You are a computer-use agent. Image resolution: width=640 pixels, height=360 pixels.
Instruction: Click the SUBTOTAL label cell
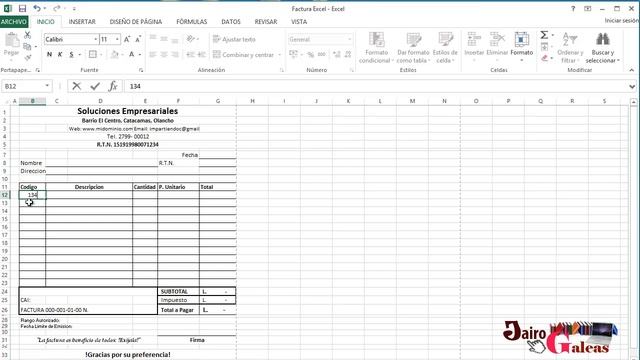click(x=178, y=291)
